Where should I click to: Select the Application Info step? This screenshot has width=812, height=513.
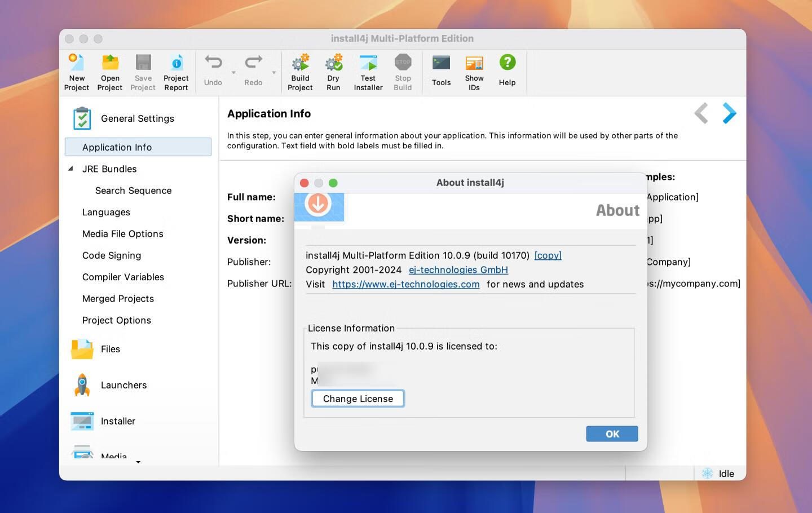coord(138,147)
